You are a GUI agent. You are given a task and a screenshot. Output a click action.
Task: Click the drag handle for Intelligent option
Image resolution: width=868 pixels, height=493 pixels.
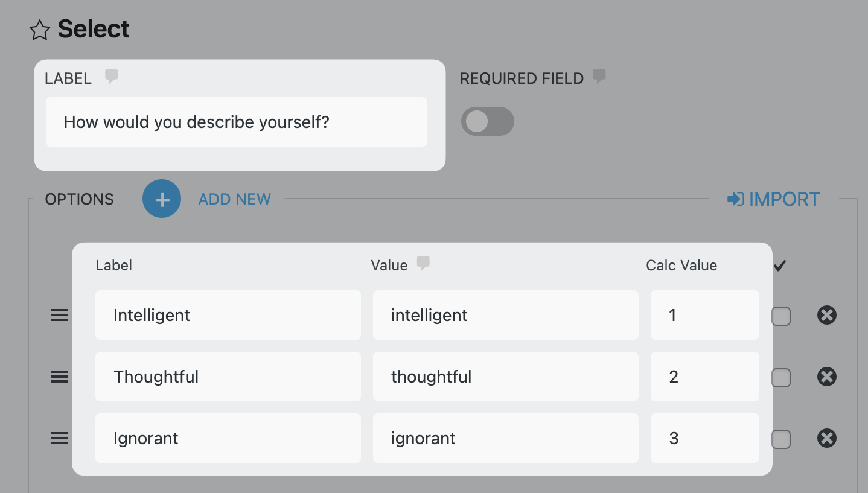click(x=59, y=315)
